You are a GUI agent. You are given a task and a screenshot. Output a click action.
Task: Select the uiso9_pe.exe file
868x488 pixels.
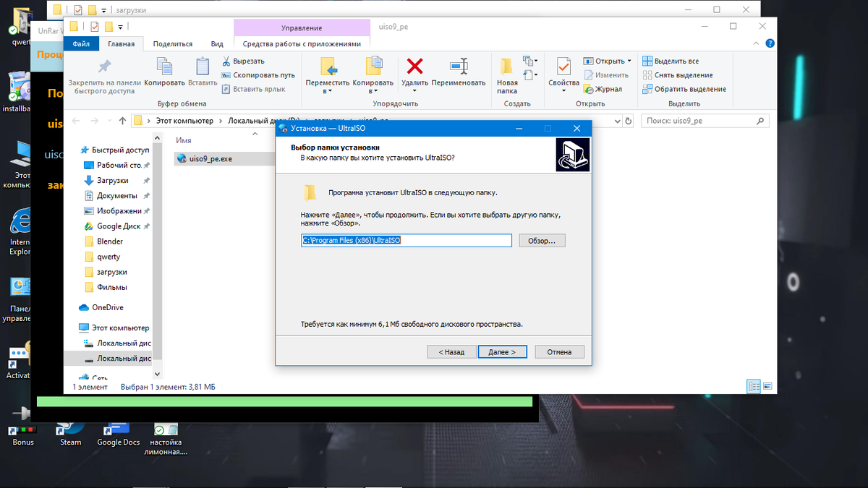[210, 158]
